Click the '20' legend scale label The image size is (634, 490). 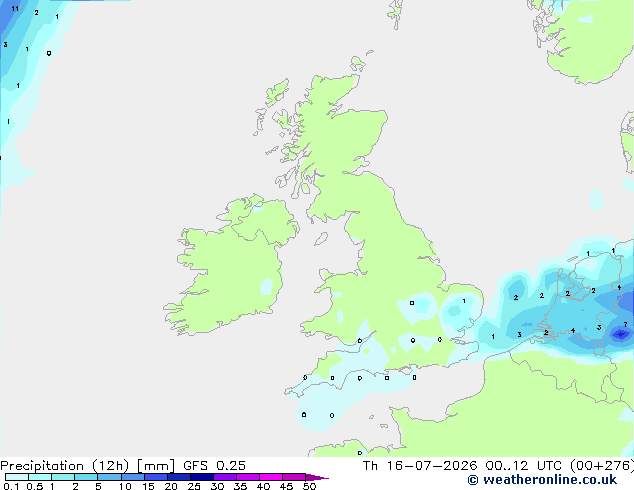(171, 486)
